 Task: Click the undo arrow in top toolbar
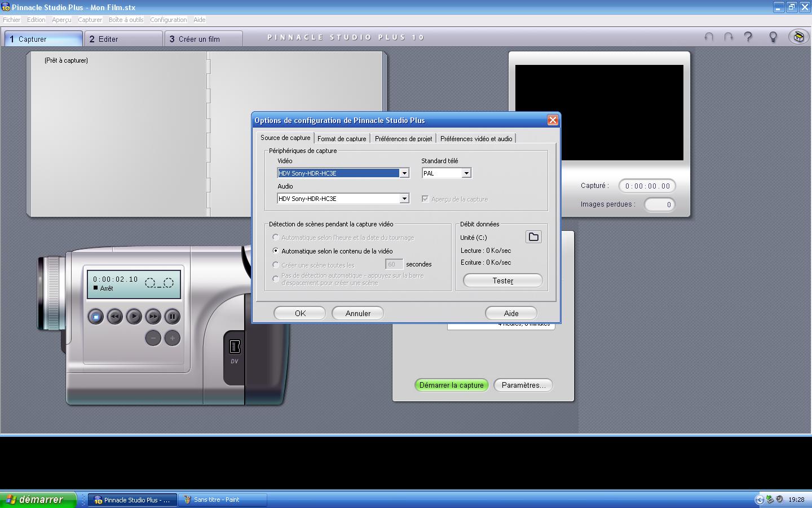click(709, 37)
